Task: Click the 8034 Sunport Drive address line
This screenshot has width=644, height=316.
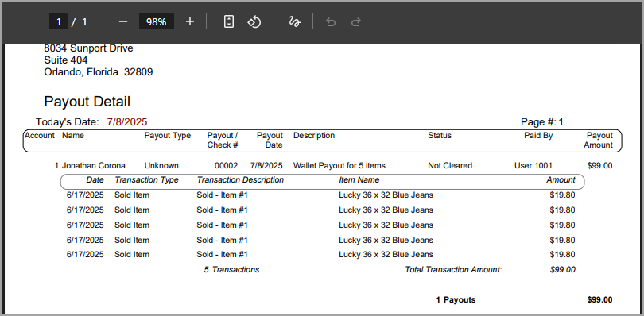Action: pyautogui.click(x=89, y=48)
